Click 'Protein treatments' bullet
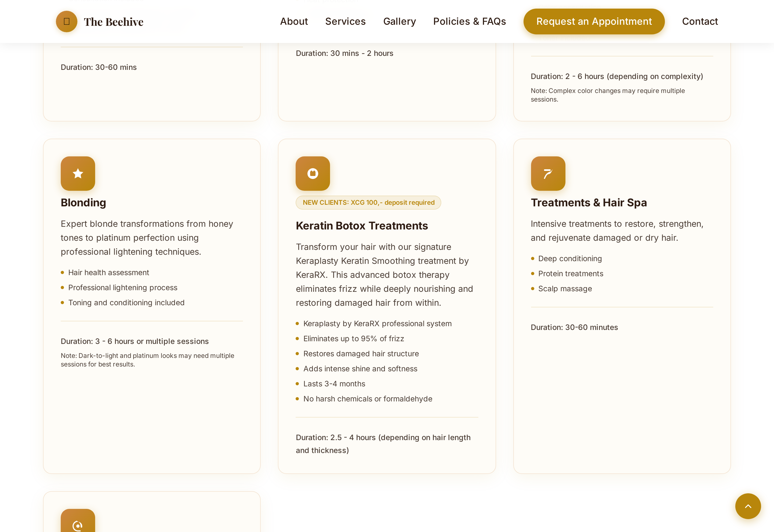 tap(571, 273)
